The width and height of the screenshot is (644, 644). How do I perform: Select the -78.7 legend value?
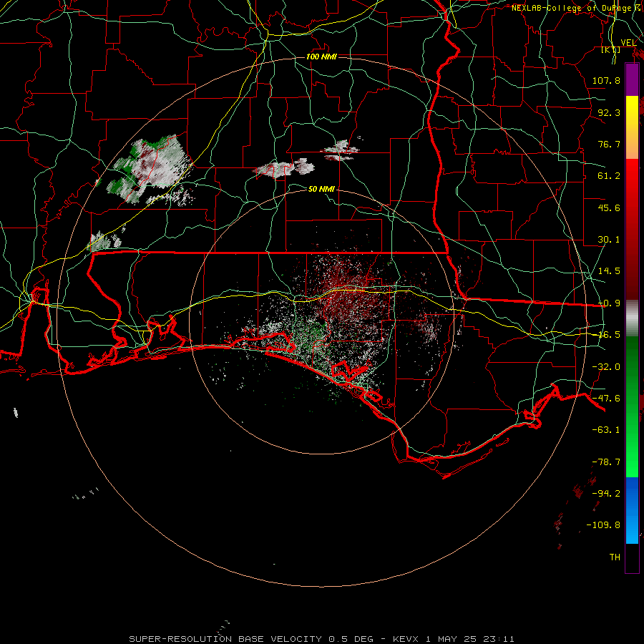point(606,462)
